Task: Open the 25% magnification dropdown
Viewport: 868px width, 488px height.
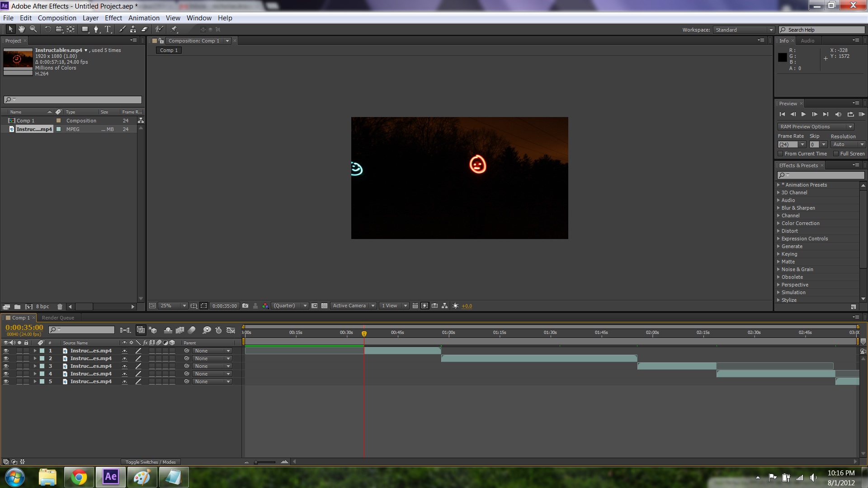Action: point(173,306)
